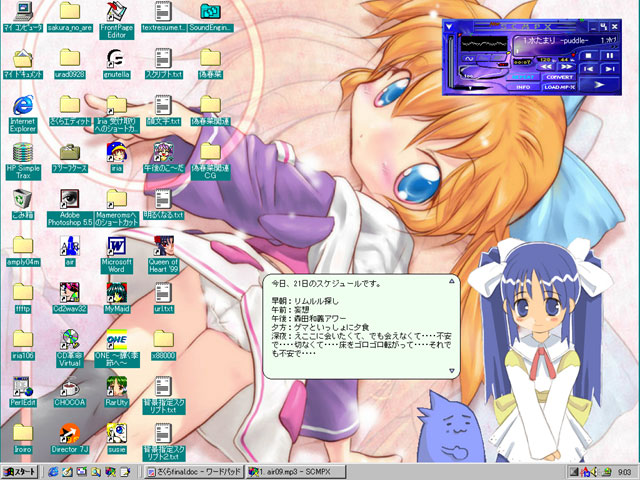The image size is (640, 480).
Task: Fast-forward with the >> button in SCMPX
Action: point(566,67)
